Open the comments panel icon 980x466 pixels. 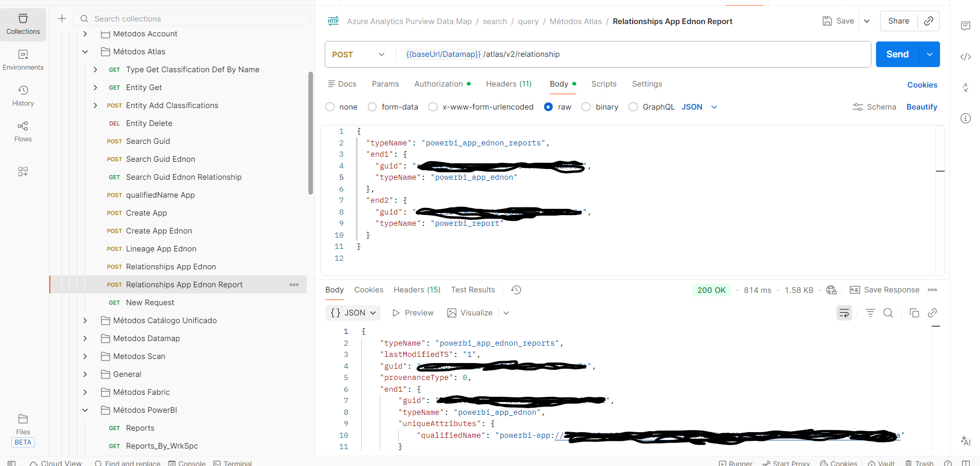tap(966, 26)
